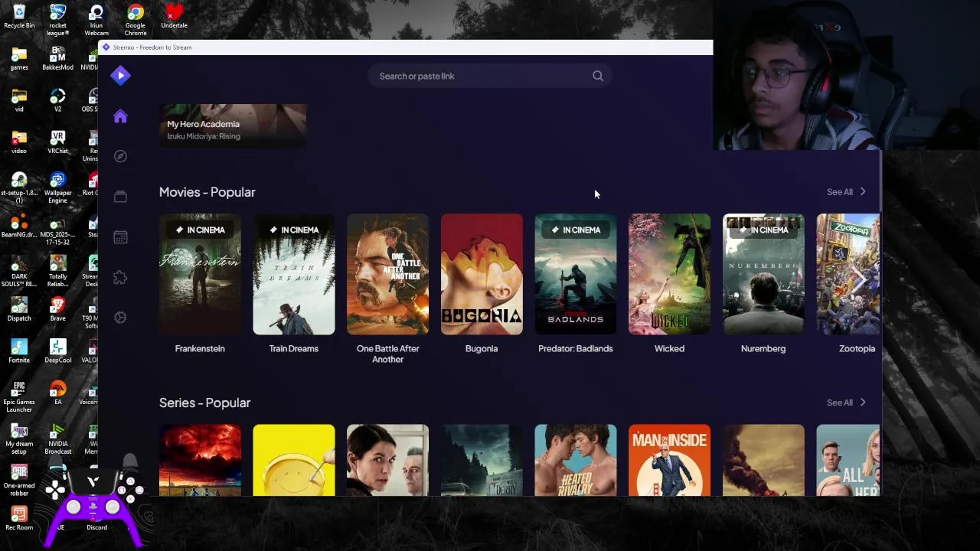980x551 pixels.
Task: Open the My Hero Academia card
Action: (x=233, y=125)
